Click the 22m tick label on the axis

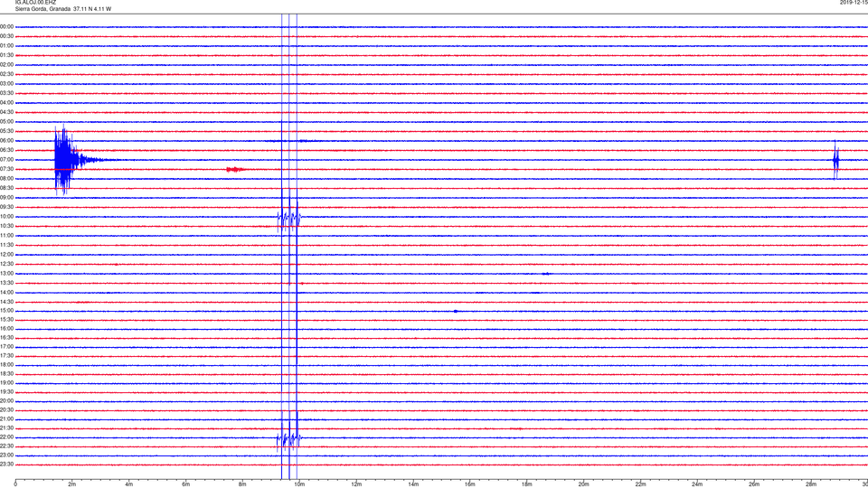tap(640, 484)
